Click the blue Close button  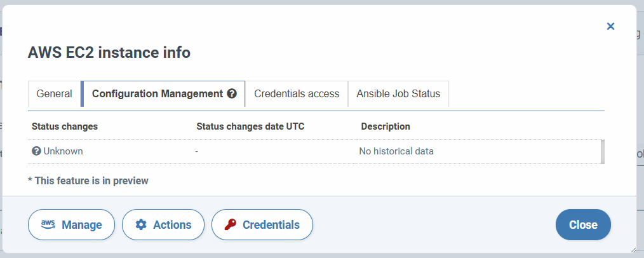583,225
